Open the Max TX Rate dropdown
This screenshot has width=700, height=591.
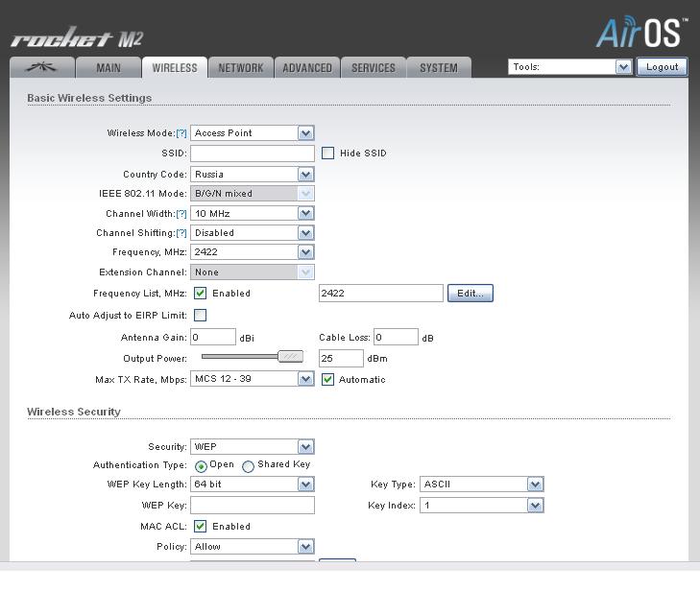pyautogui.click(x=253, y=379)
